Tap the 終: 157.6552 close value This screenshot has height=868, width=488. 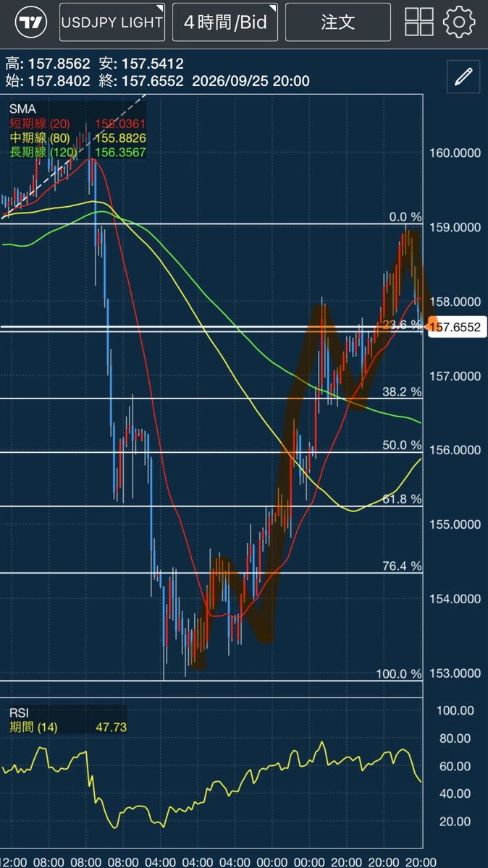point(141,81)
